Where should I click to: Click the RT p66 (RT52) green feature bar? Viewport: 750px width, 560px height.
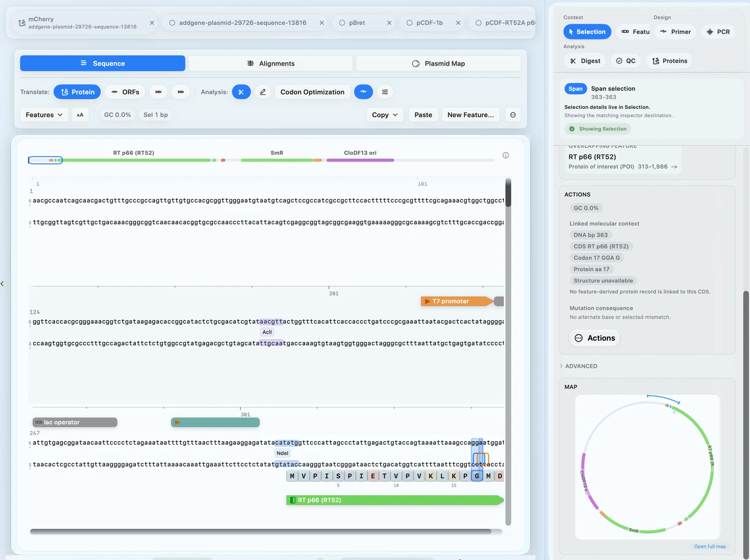(395, 500)
